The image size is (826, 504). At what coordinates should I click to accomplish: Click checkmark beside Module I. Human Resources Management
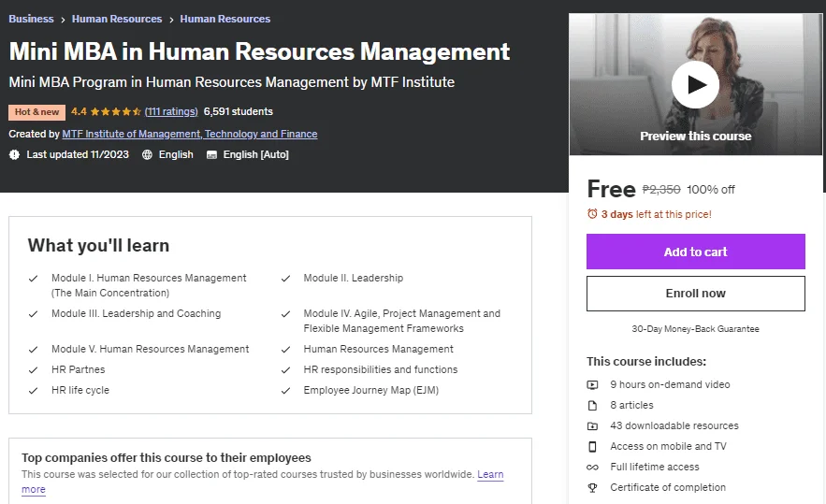33,279
